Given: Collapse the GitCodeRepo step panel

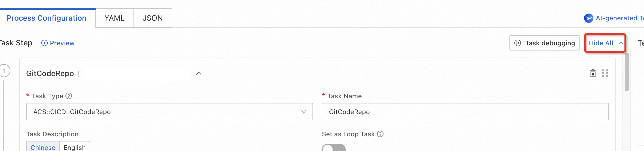Looking at the screenshot, I should coord(199,73).
